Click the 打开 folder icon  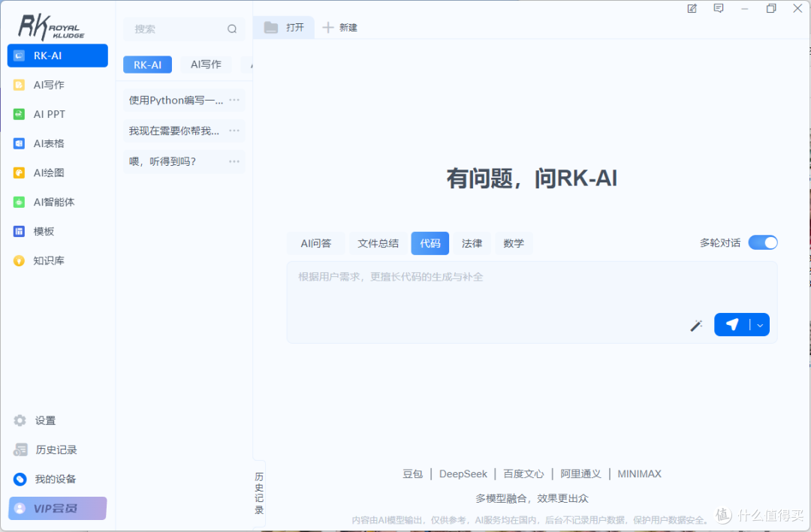pos(271,28)
